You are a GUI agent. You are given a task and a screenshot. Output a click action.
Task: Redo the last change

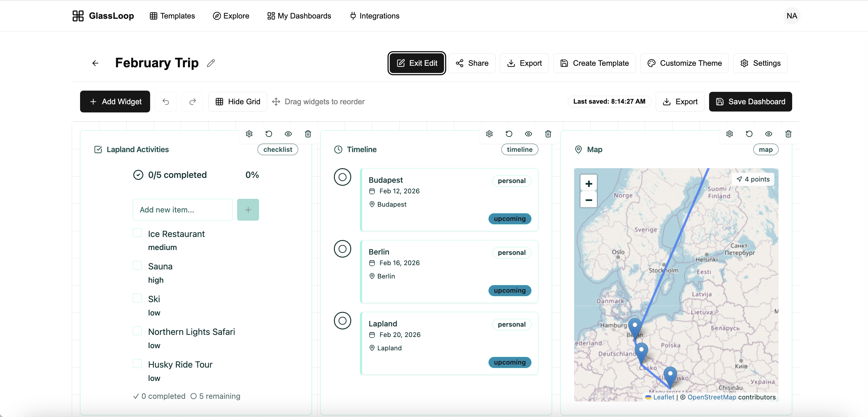192,102
